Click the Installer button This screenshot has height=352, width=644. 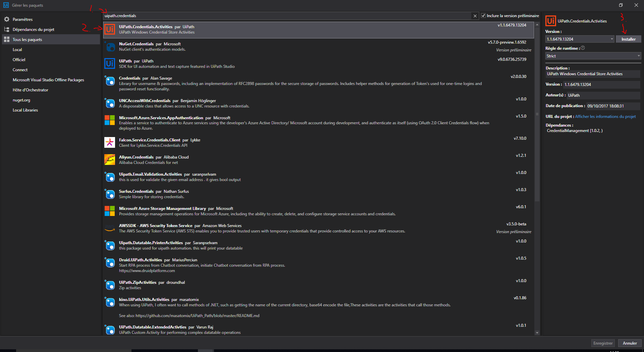[628, 39]
